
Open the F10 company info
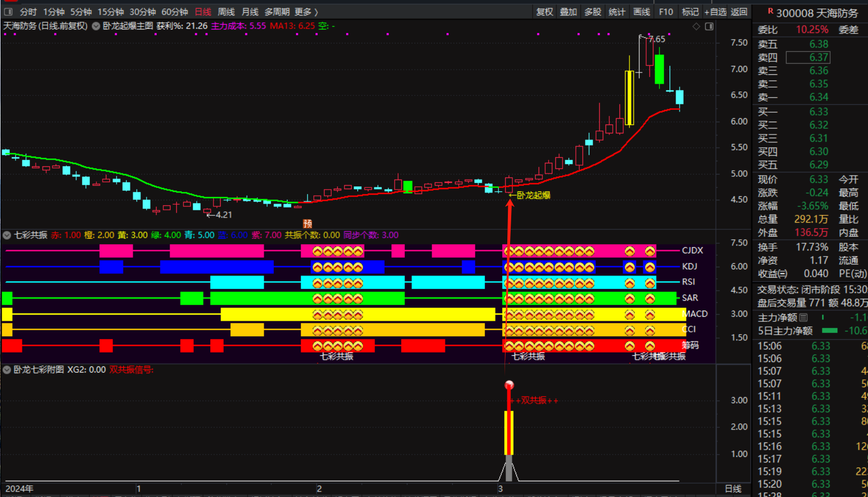tap(666, 12)
